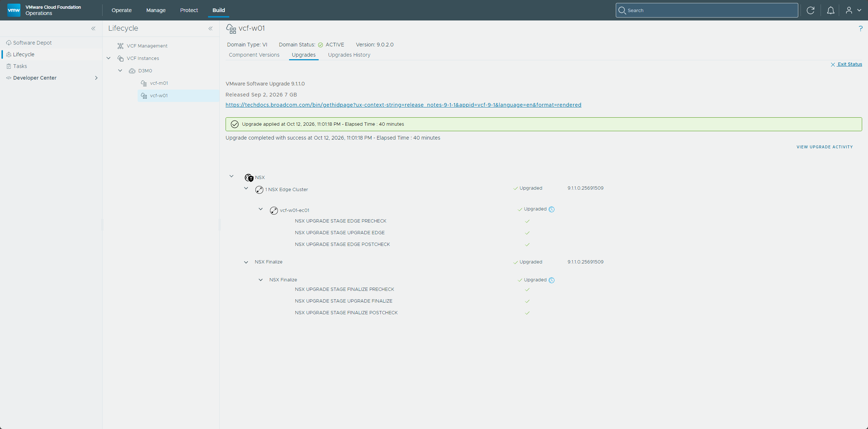
Task: Click the clock icon beside vcf-w01-ec01 Upgraded
Action: coord(552,209)
